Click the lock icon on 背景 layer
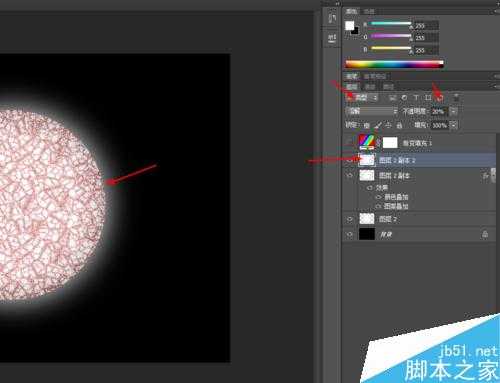This screenshot has width=500, height=383. click(485, 234)
